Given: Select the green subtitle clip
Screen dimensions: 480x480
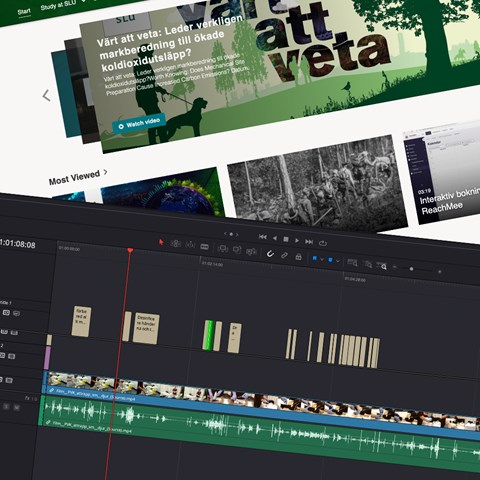Looking at the screenshot, I should 209,335.
